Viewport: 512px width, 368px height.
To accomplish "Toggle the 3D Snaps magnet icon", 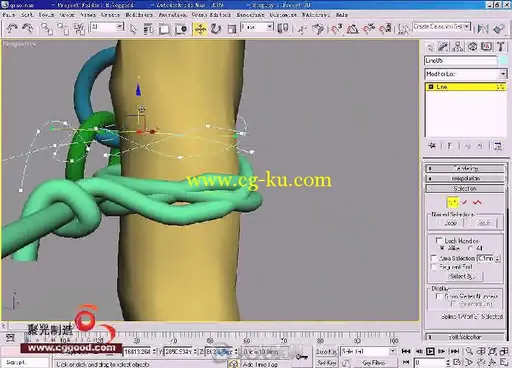I will tap(336, 29).
